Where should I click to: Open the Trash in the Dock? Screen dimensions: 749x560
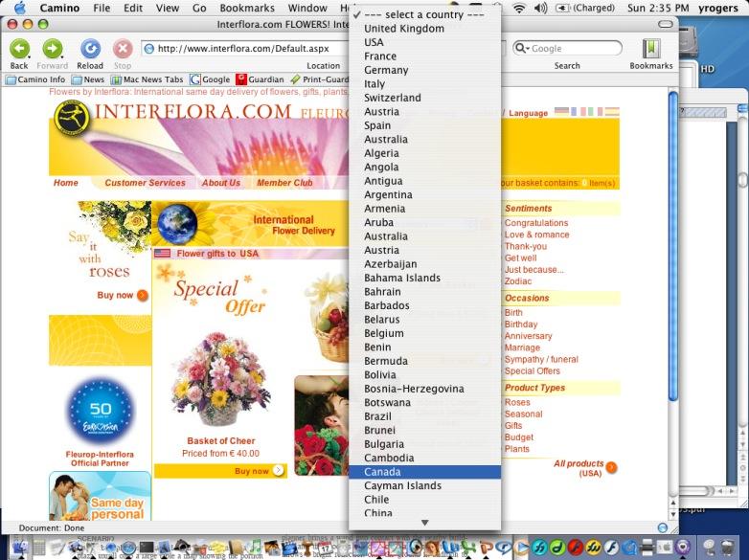tap(728, 548)
